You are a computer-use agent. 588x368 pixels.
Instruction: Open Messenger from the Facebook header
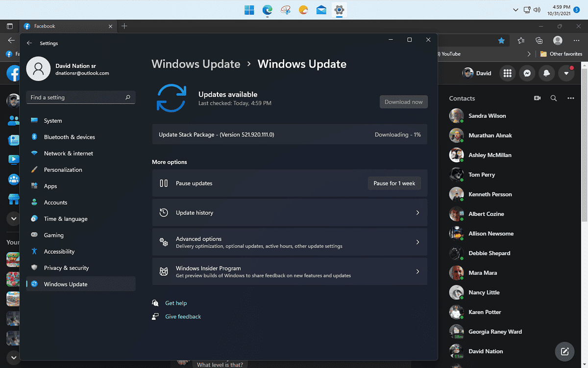click(527, 73)
